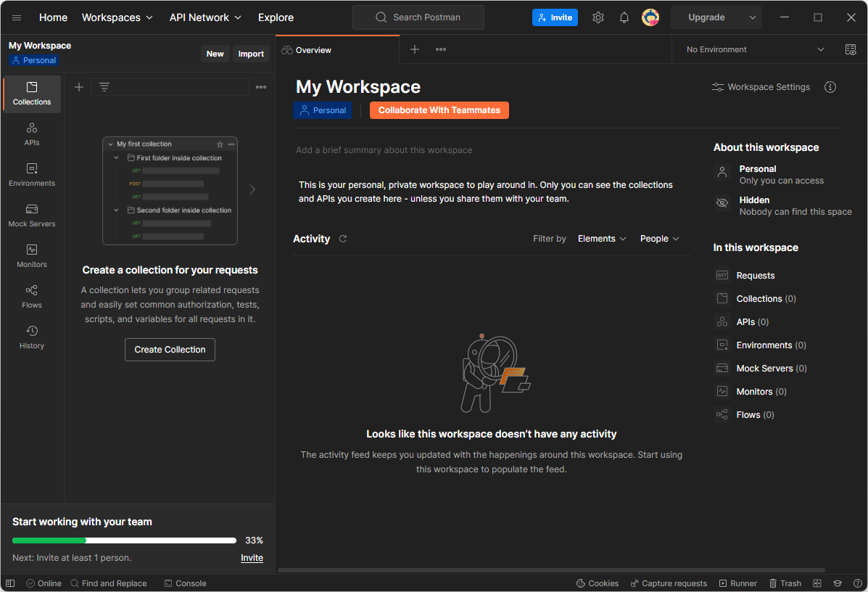Open a new tab with the plus icon

pyautogui.click(x=415, y=49)
